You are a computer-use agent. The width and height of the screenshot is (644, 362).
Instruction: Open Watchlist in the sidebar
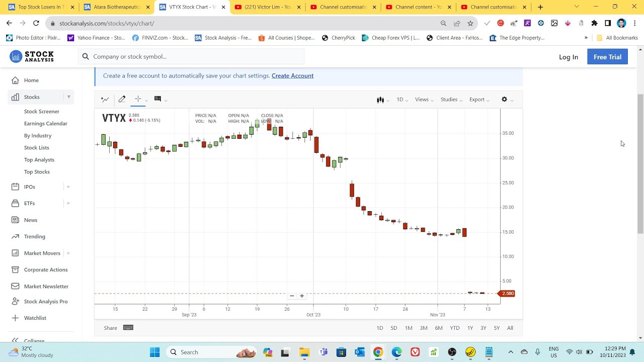click(x=35, y=318)
